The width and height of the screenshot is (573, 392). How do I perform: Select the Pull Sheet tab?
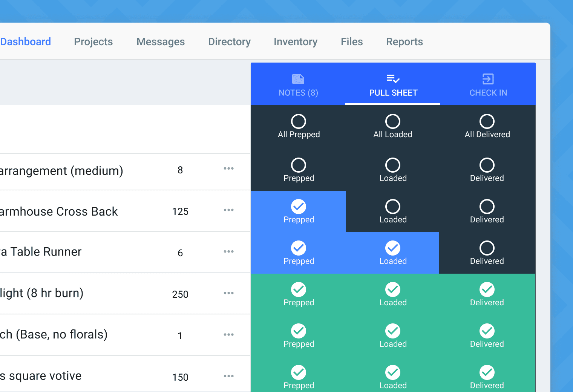point(393,84)
